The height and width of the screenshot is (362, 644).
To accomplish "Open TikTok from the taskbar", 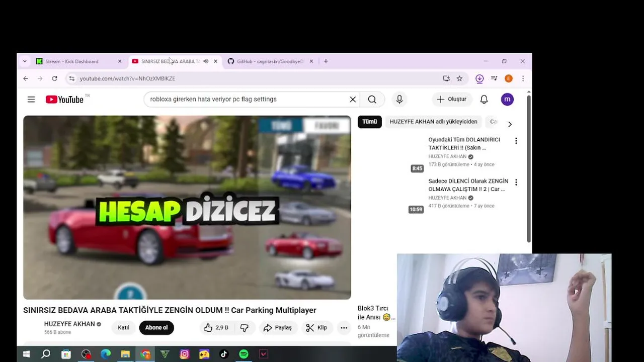I will point(224,354).
